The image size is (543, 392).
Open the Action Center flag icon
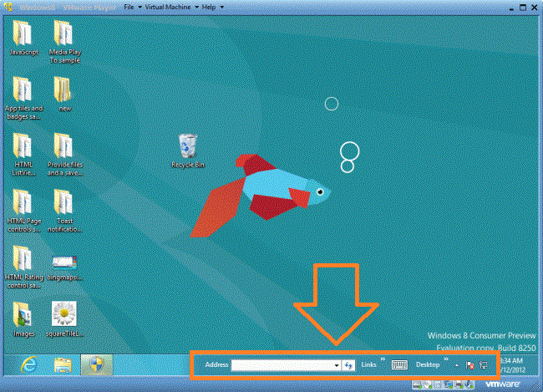(470, 365)
